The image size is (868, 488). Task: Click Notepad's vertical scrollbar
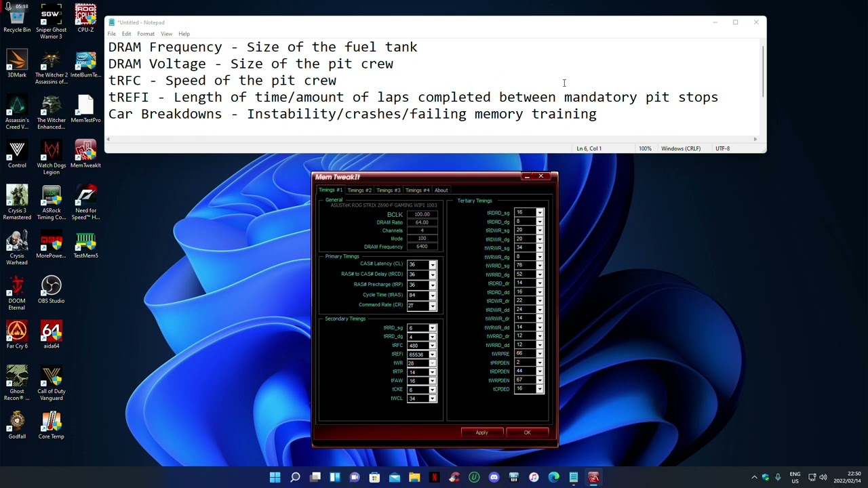pos(763,71)
